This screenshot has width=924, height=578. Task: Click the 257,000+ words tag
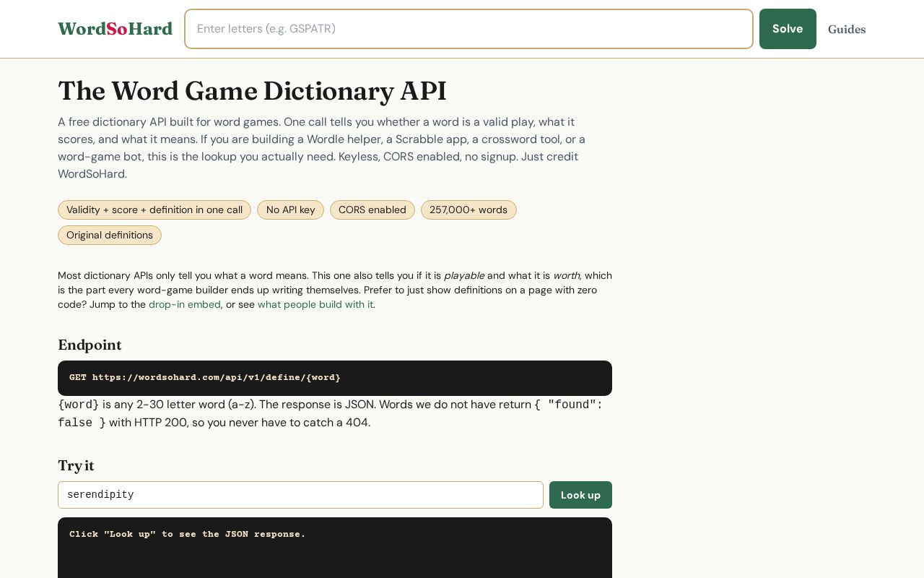[468, 210]
